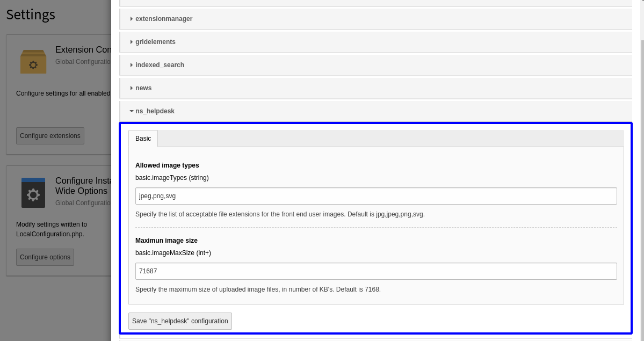Click the Settings page heading

click(31, 14)
